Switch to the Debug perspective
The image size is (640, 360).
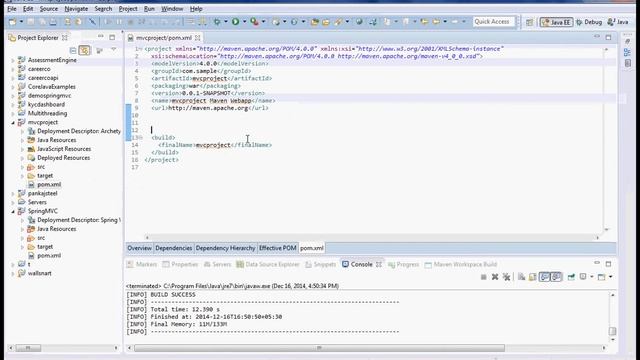tap(589, 22)
